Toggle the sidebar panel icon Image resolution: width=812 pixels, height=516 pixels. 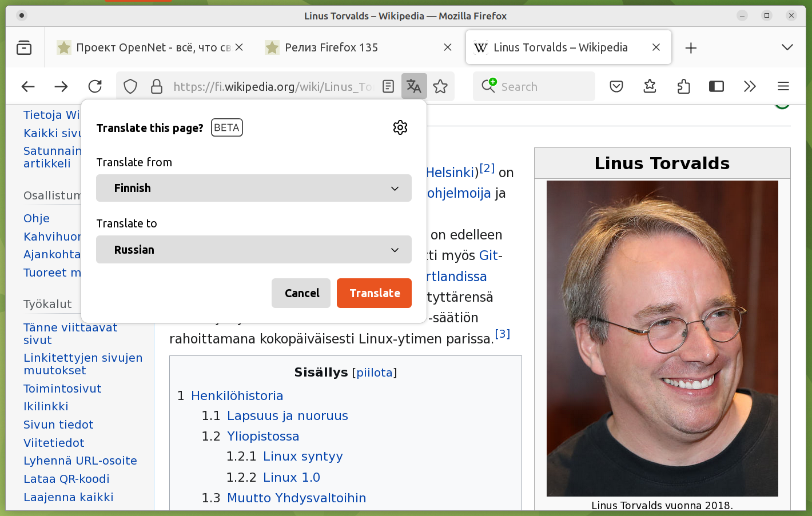point(717,86)
